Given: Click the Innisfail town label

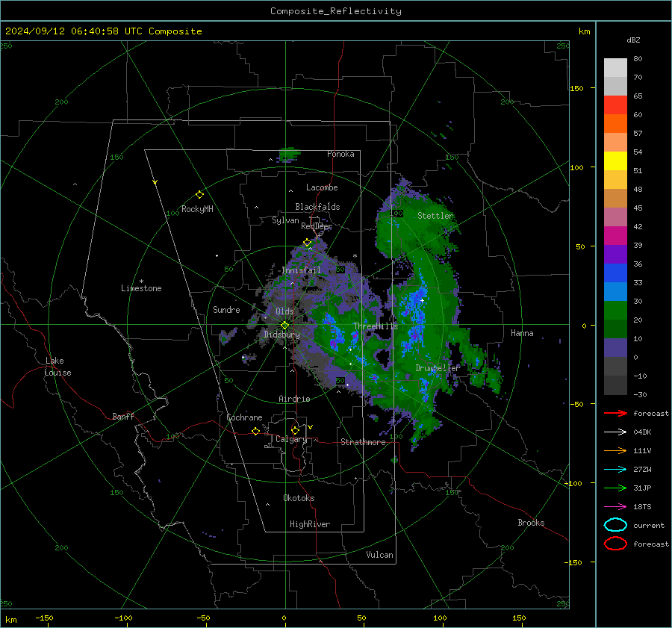Looking at the screenshot, I should click(301, 270).
